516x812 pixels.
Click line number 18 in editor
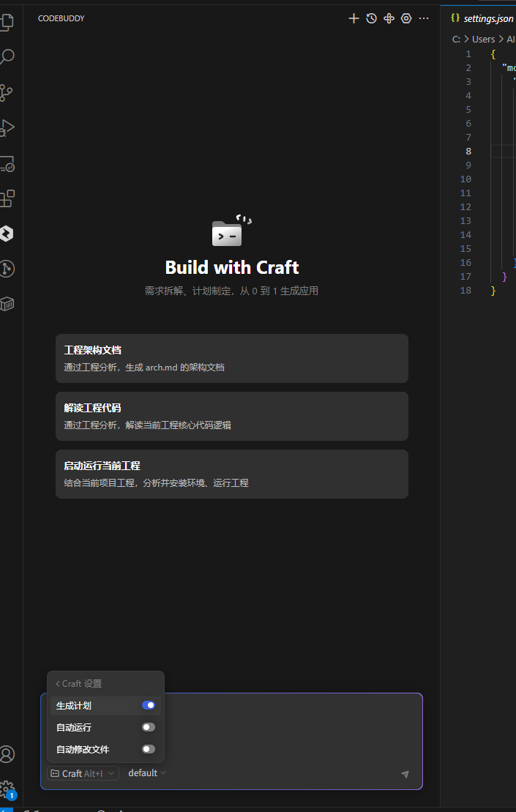[465, 291]
